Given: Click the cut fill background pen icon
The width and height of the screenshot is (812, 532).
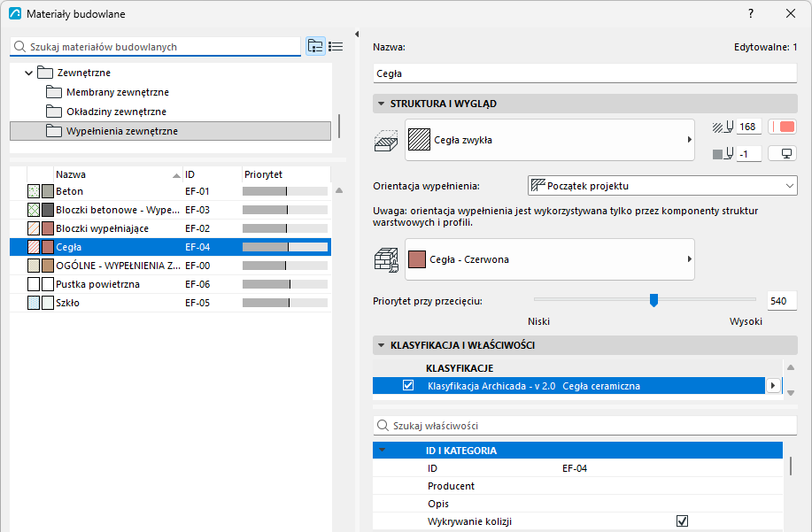Looking at the screenshot, I should click(x=723, y=154).
